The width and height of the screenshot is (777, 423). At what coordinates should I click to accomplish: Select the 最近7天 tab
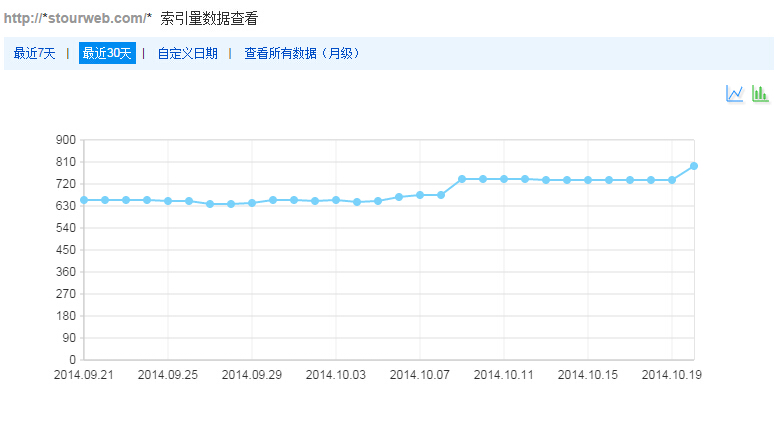tap(35, 54)
